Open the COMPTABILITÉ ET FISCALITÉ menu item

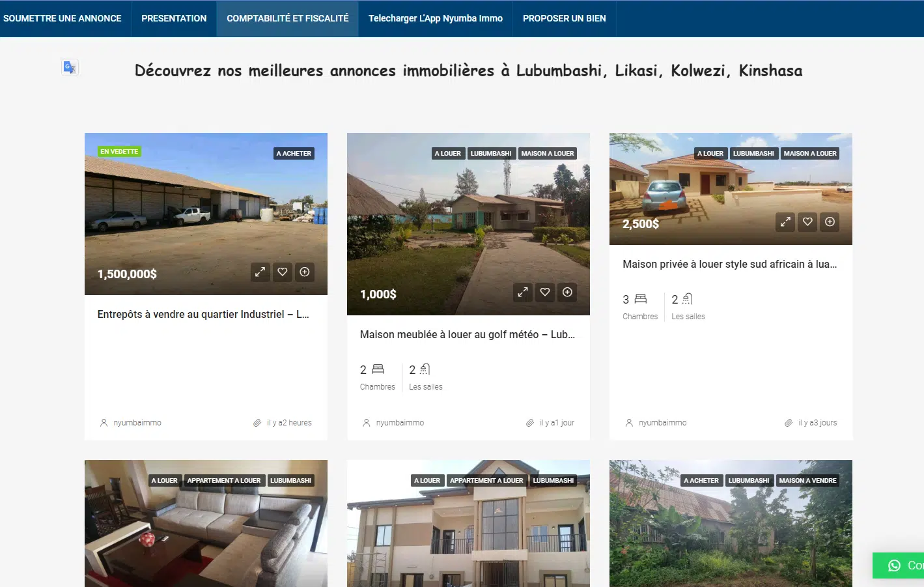tap(288, 18)
